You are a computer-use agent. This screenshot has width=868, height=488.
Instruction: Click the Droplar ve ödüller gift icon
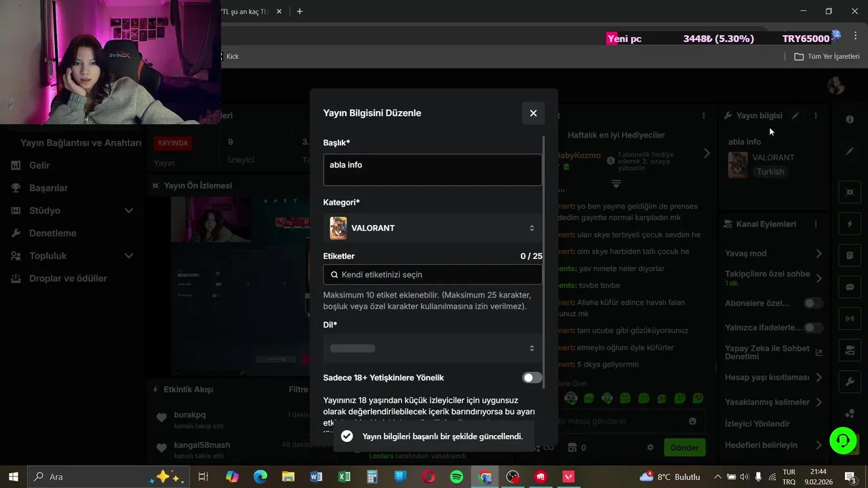[x=16, y=279]
